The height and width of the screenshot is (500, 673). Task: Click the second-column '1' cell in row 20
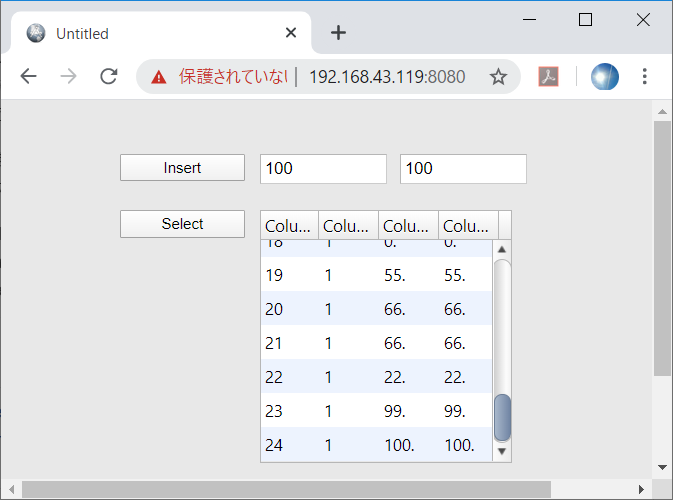(x=328, y=309)
